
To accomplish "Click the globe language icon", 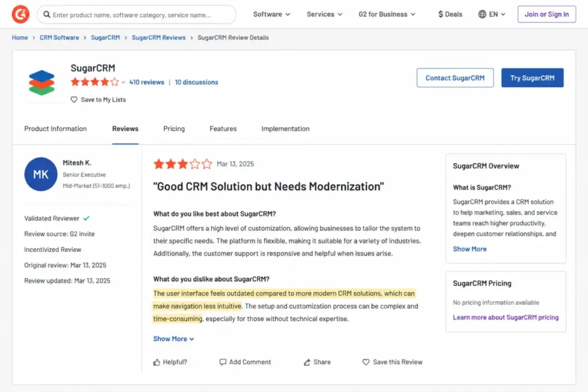I will point(482,14).
